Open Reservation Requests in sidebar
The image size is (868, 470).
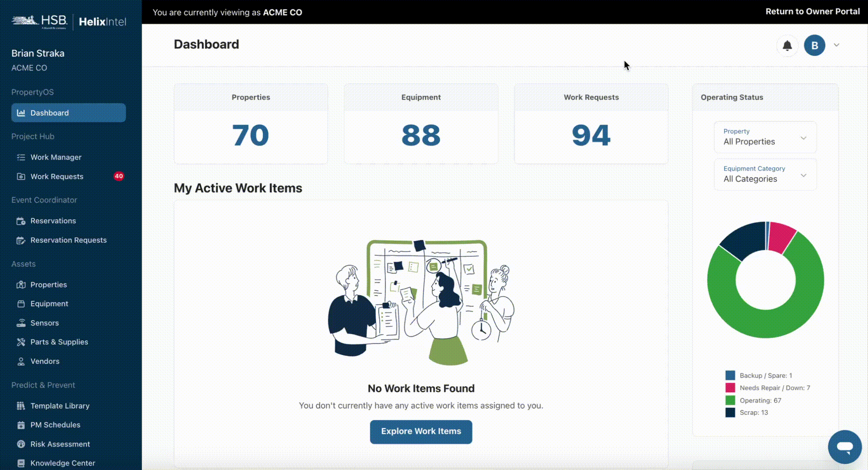coord(69,240)
